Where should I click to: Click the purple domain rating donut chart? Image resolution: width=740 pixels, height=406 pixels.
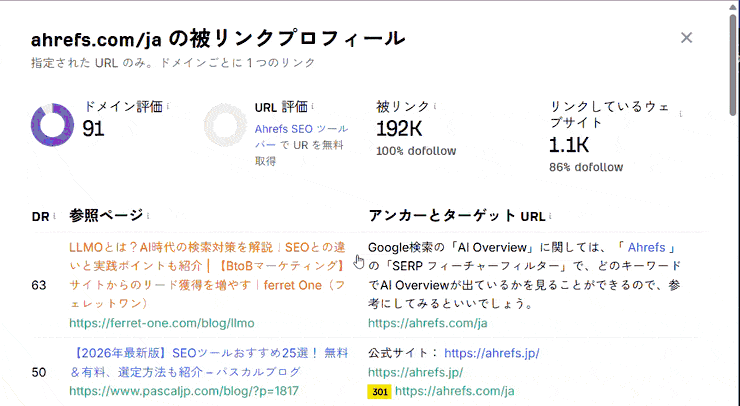click(53, 125)
